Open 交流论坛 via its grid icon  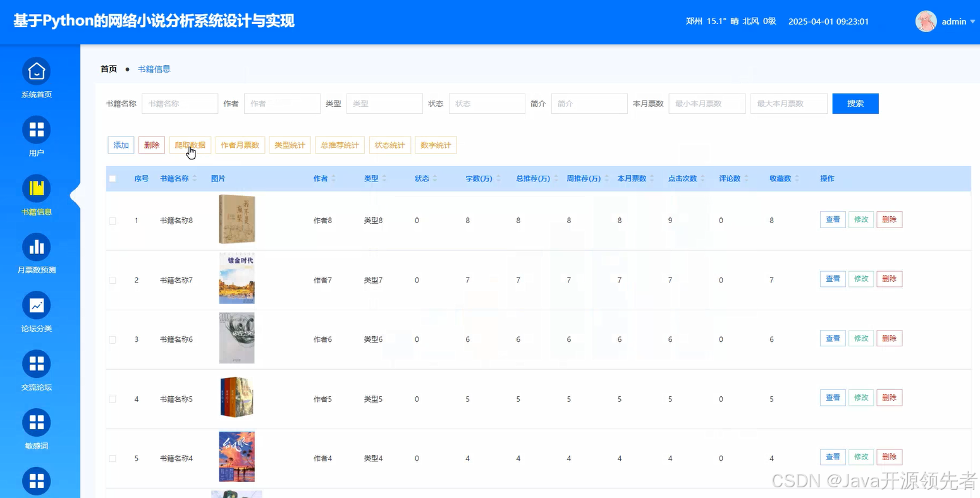(x=36, y=363)
